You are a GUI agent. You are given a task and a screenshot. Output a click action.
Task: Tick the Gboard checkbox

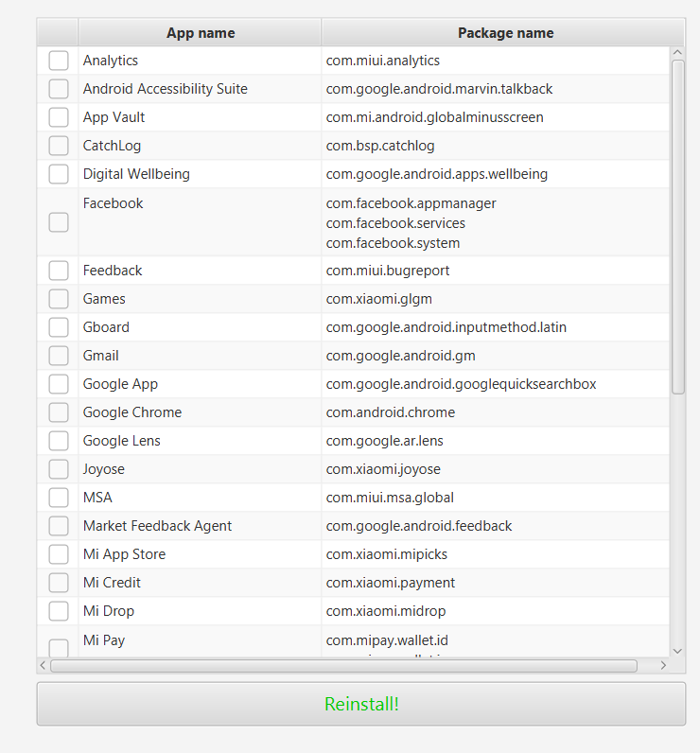(59, 327)
